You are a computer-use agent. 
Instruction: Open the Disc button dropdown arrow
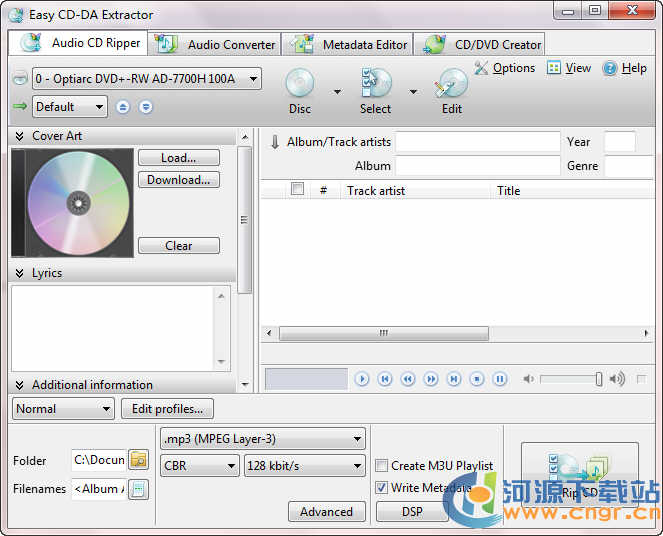(337, 91)
